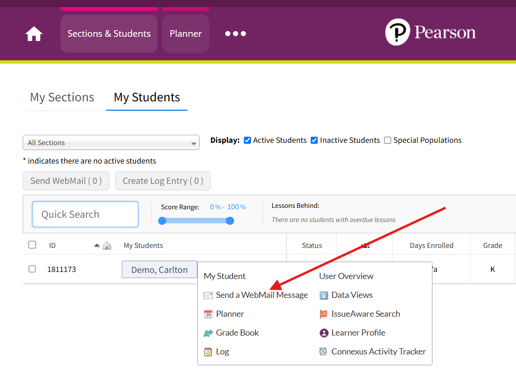Choose Log from the student popup
The image size is (516, 378).
[222, 352]
